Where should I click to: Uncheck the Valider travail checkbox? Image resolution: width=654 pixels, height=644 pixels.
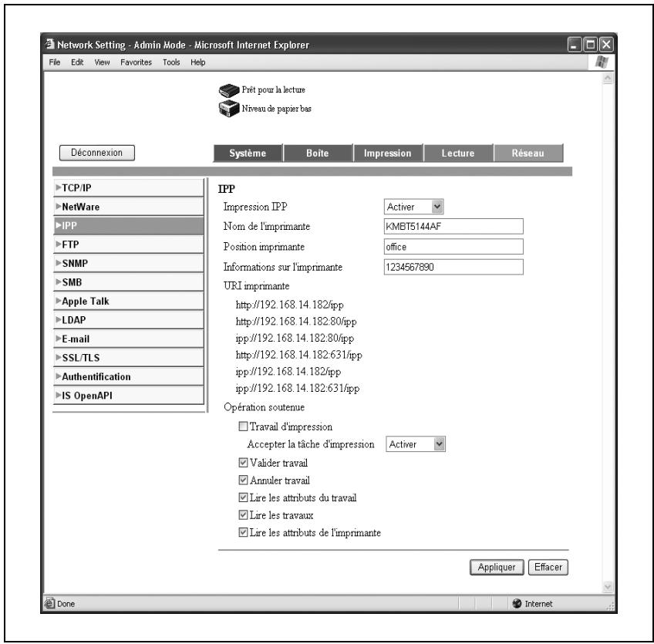tap(243, 463)
